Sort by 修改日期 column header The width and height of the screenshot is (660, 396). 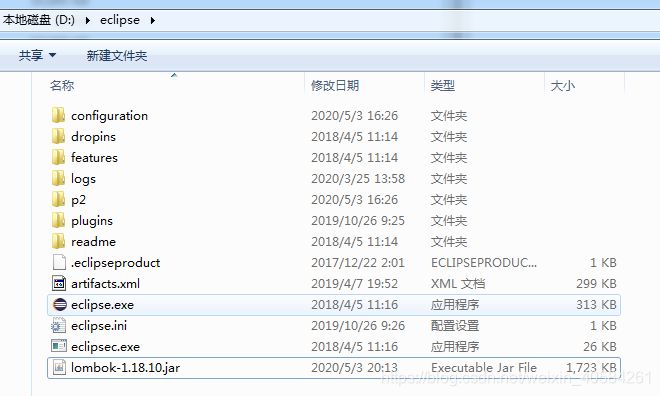[335, 85]
